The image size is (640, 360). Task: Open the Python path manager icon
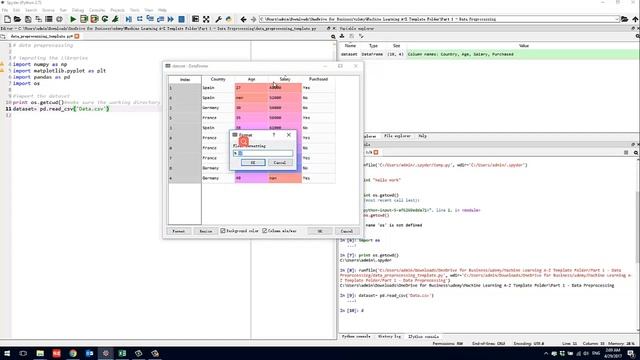(229, 19)
